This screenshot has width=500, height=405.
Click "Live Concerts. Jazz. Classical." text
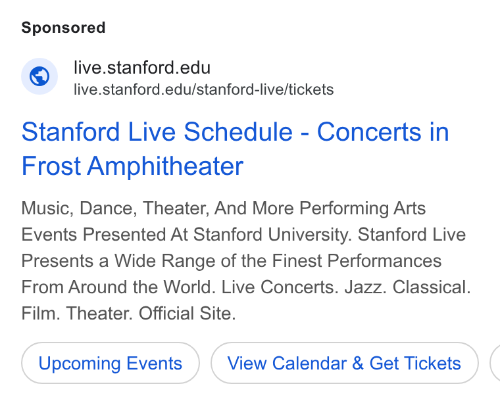tap(346, 287)
